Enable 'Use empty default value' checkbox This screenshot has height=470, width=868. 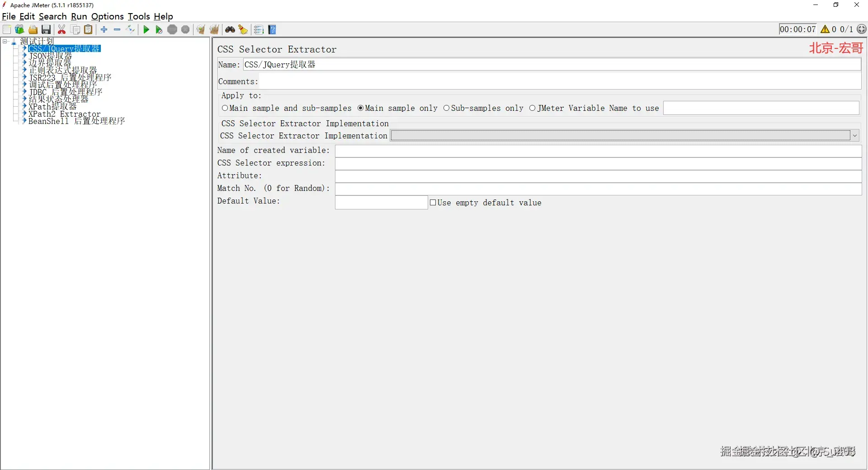coord(433,203)
